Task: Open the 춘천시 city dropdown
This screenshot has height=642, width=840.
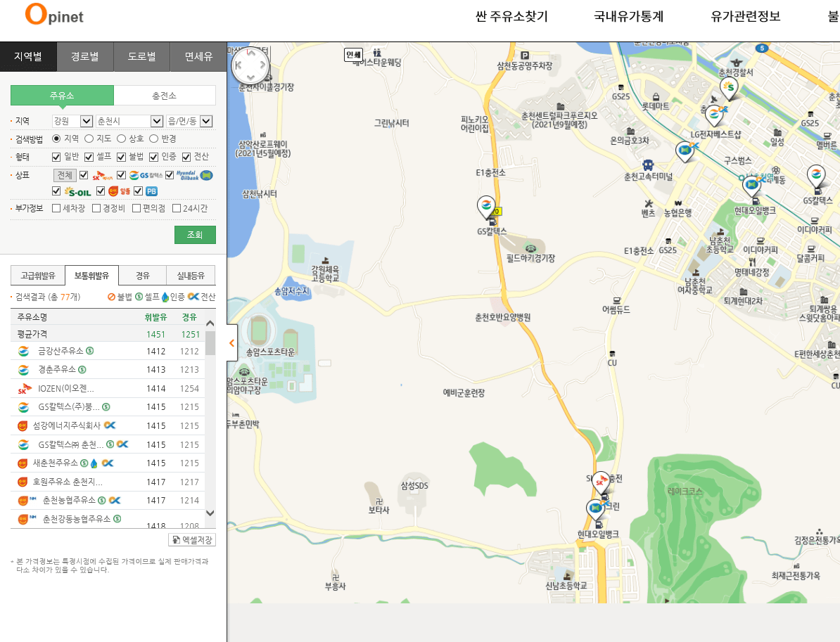Action: [x=129, y=122]
